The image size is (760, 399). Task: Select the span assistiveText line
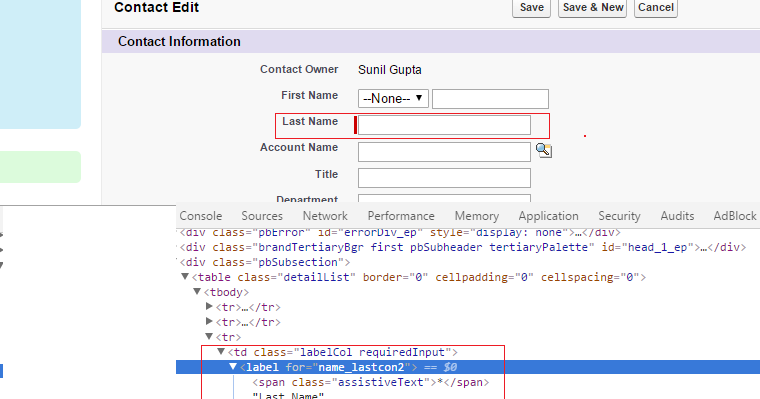pos(370,382)
